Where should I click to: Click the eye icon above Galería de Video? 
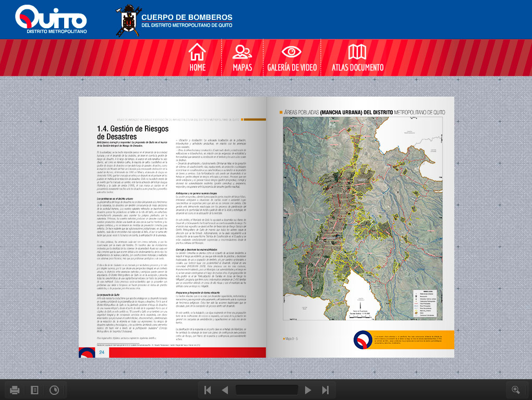click(292, 52)
